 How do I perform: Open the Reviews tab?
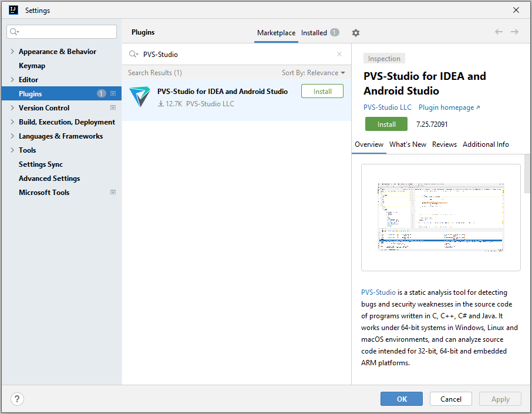pos(444,144)
